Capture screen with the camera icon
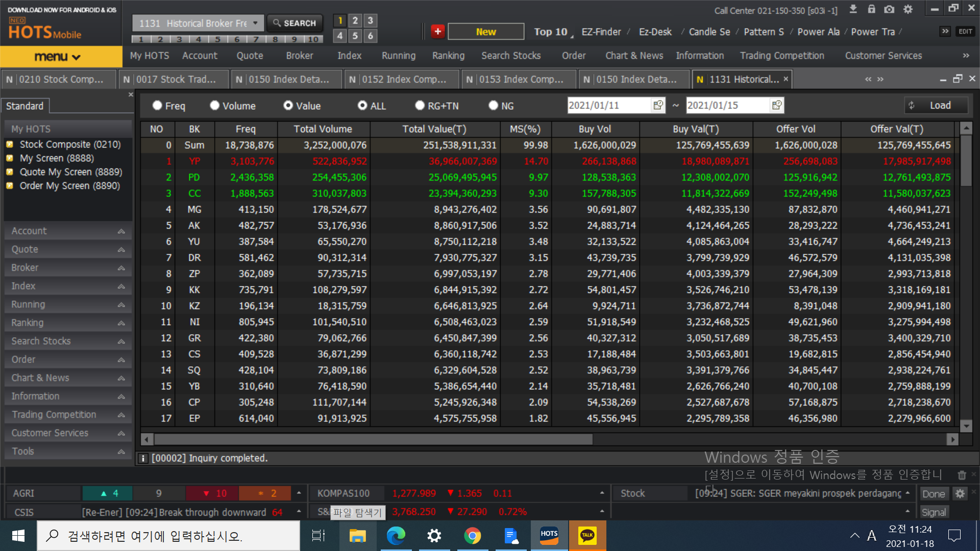This screenshot has width=980, height=551. (889, 9)
